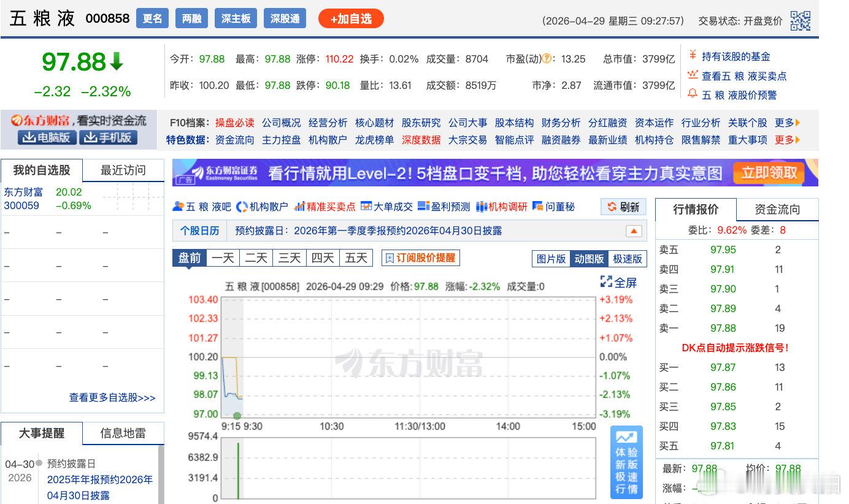Image resolution: width=849 pixels, height=504 pixels.
Task: Switch chart to 动图版
Action: (x=589, y=259)
